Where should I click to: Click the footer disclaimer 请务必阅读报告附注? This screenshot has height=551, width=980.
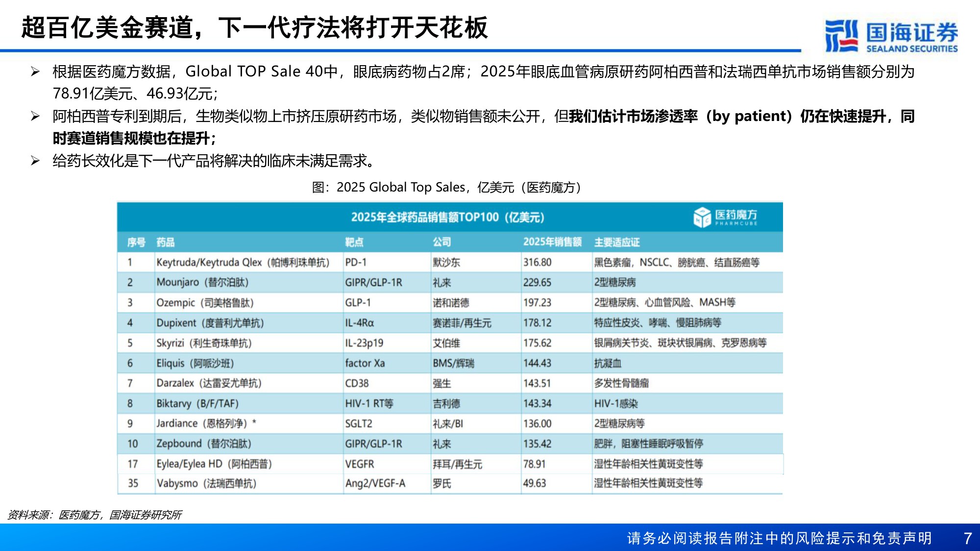pos(780,538)
